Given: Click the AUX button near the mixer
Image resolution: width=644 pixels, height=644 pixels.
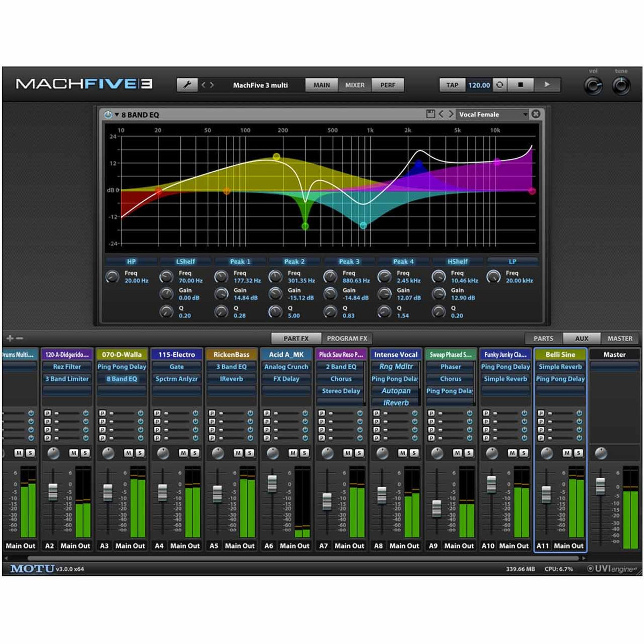Looking at the screenshot, I should 583,339.
